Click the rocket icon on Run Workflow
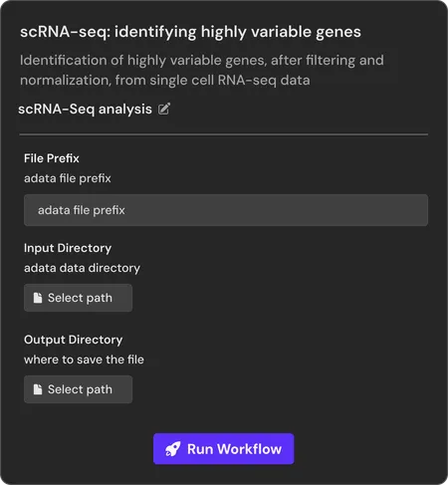The width and height of the screenshot is (448, 485). [x=173, y=449]
